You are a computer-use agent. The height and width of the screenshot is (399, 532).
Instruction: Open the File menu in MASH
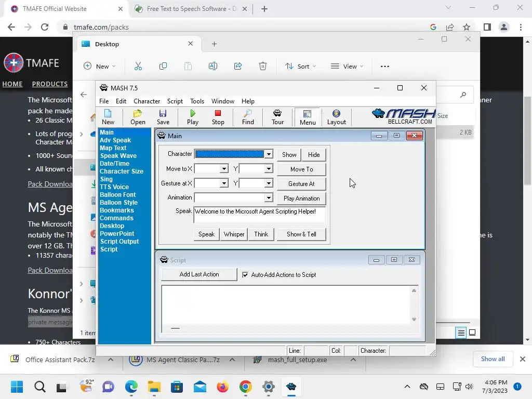104,101
